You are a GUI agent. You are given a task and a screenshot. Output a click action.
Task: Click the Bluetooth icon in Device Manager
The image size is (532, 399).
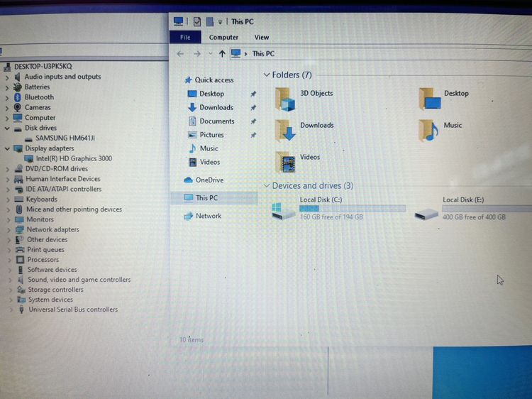[17, 97]
